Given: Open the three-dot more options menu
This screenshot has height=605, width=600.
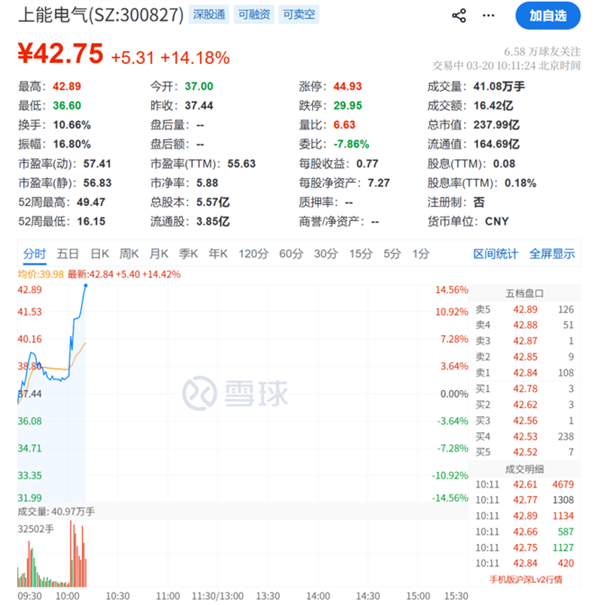Looking at the screenshot, I should 489,16.
